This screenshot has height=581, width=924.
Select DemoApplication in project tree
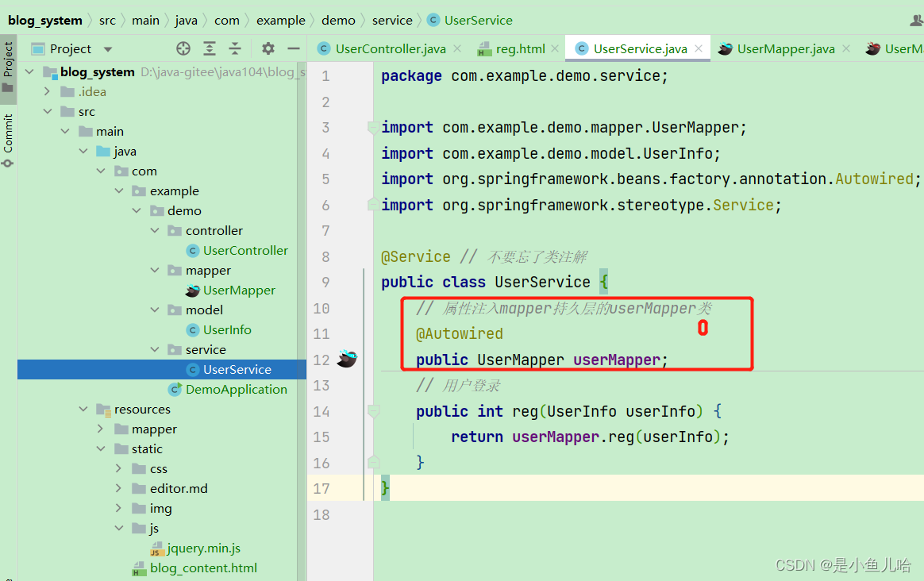click(237, 389)
